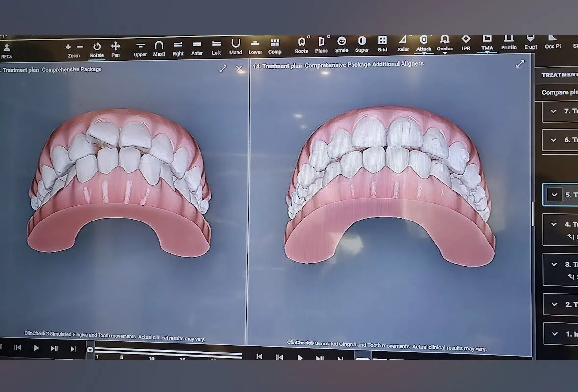The width and height of the screenshot is (578, 392).
Task: Open the IPR tool
Action: point(466,42)
